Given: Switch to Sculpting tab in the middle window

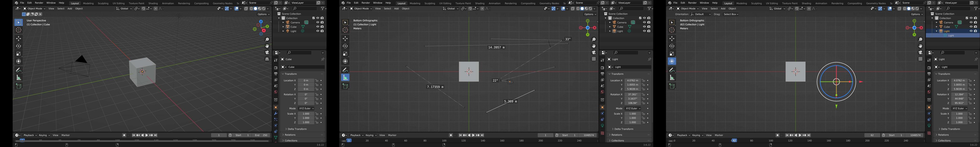Looking at the screenshot, I should click(x=430, y=3).
